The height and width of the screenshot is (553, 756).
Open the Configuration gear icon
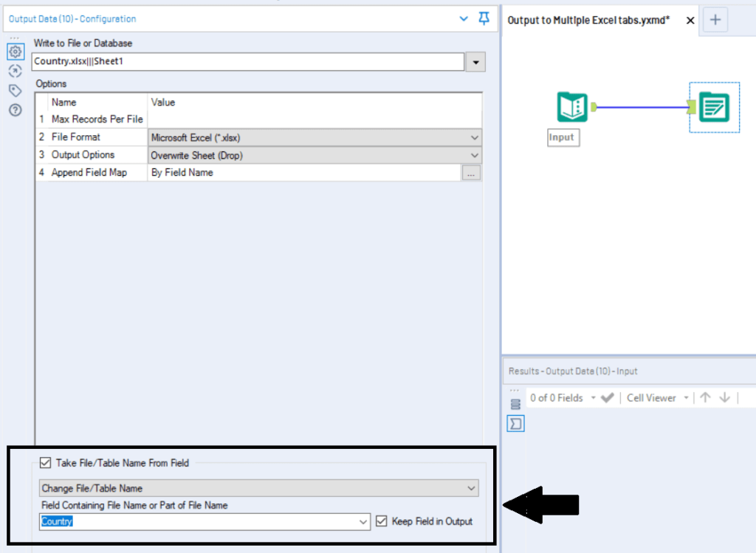pyautogui.click(x=16, y=51)
